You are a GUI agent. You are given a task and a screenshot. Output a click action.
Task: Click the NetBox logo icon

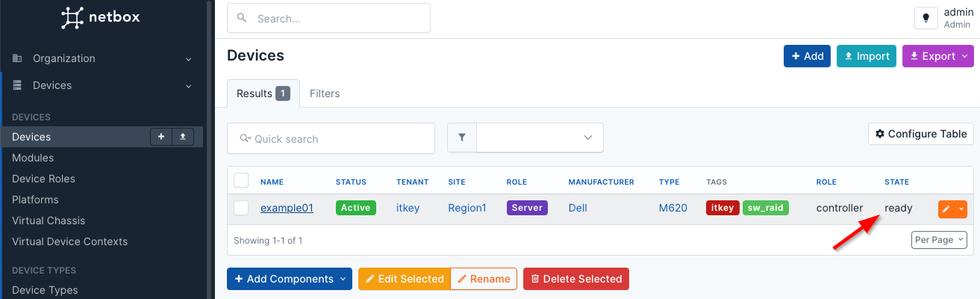pos(72,18)
